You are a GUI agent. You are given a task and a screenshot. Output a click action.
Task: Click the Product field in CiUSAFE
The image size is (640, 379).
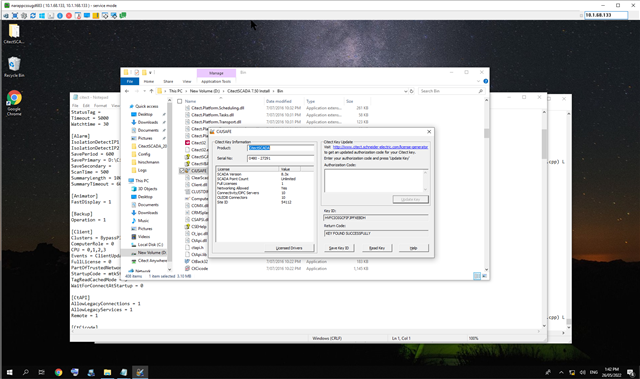[281, 148]
